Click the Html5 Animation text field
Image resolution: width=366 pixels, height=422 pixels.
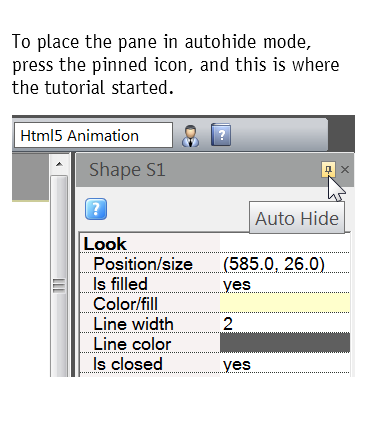click(93, 135)
